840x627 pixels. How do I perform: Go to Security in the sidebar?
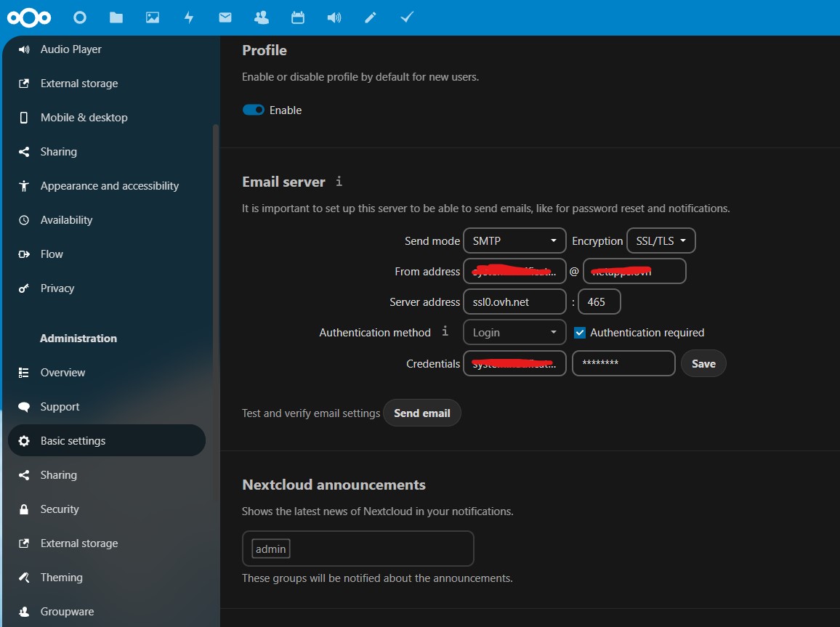click(x=60, y=509)
